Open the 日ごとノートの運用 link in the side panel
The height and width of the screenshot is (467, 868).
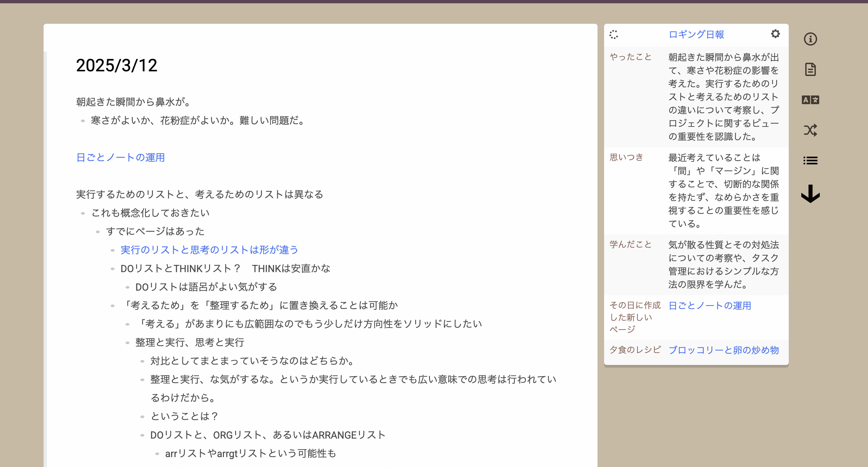(710, 305)
